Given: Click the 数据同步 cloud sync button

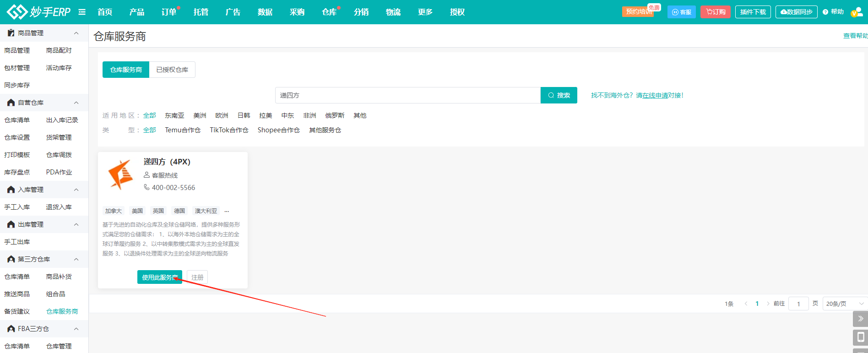Looking at the screenshot, I should [x=797, y=12].
